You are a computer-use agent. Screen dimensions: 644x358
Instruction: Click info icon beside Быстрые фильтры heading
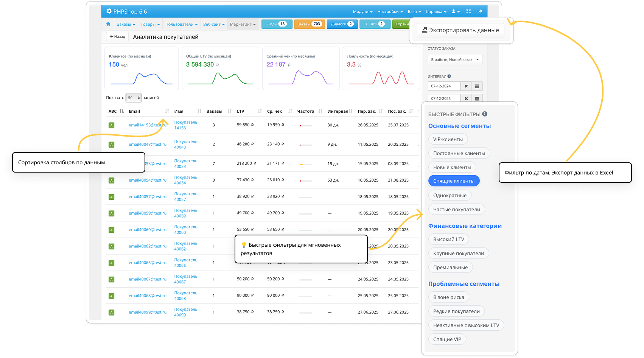pyautogui.click(x=485, y=114)
